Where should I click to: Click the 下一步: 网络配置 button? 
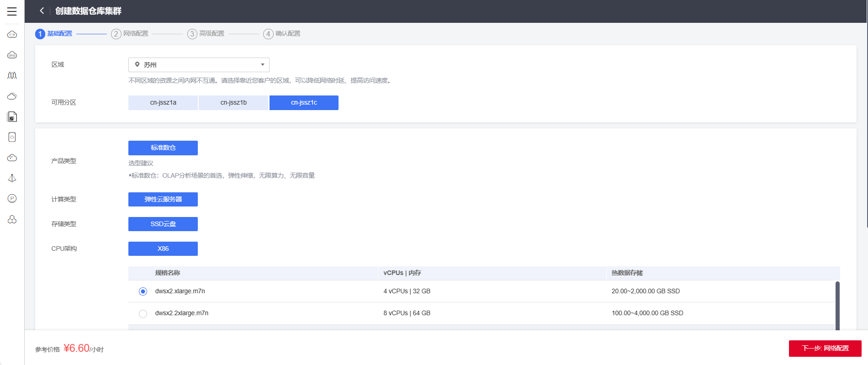(825, 348)
